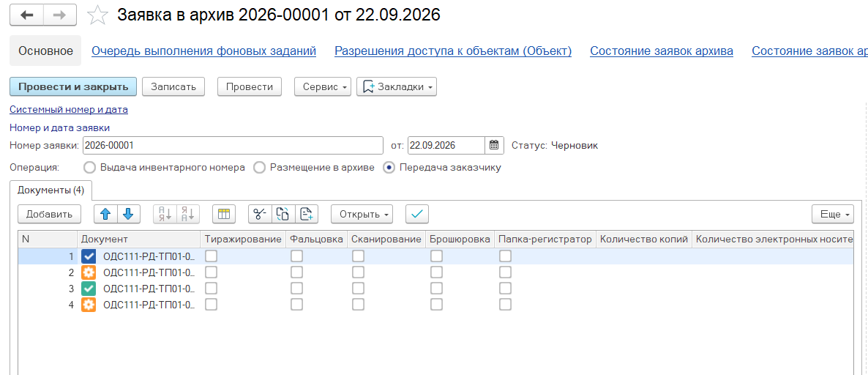
Task: Click the Документ column header
Action: point(138,240)
